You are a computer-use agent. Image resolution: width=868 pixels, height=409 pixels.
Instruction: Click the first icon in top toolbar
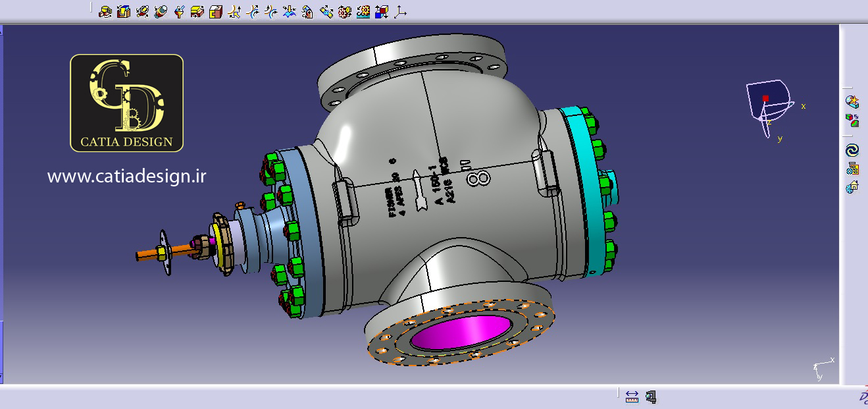[105, 11]
